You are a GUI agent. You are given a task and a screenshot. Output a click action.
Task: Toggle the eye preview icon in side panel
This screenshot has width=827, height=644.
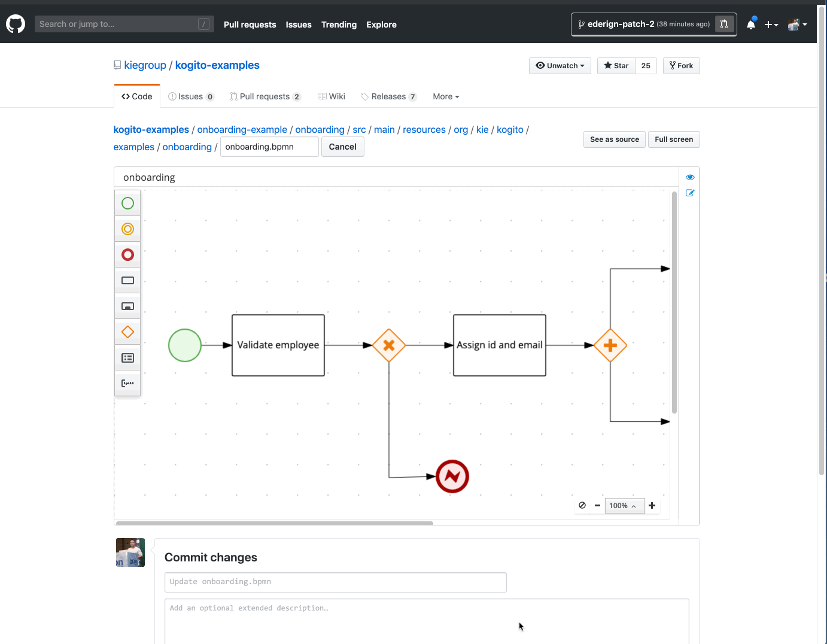[x=690, y=177]
